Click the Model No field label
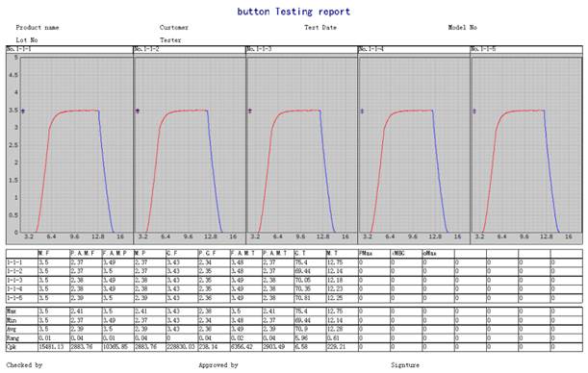 point(462,27)
